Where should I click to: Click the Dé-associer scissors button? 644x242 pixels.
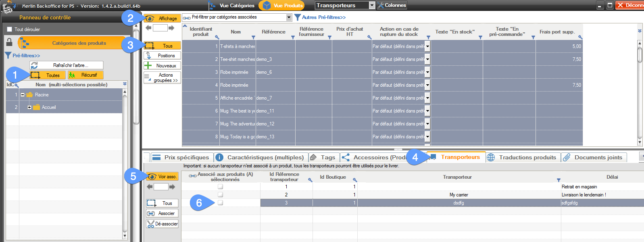tap(162, 224)
